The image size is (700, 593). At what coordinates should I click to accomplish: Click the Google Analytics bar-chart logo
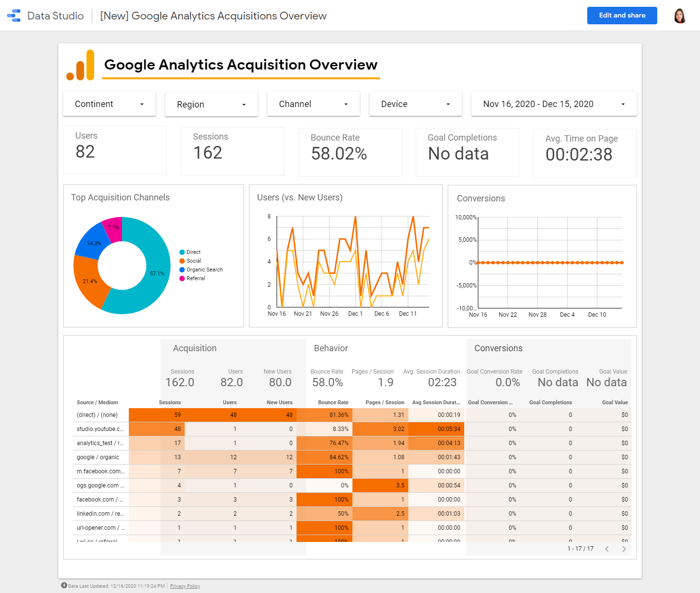click(81, 65)
